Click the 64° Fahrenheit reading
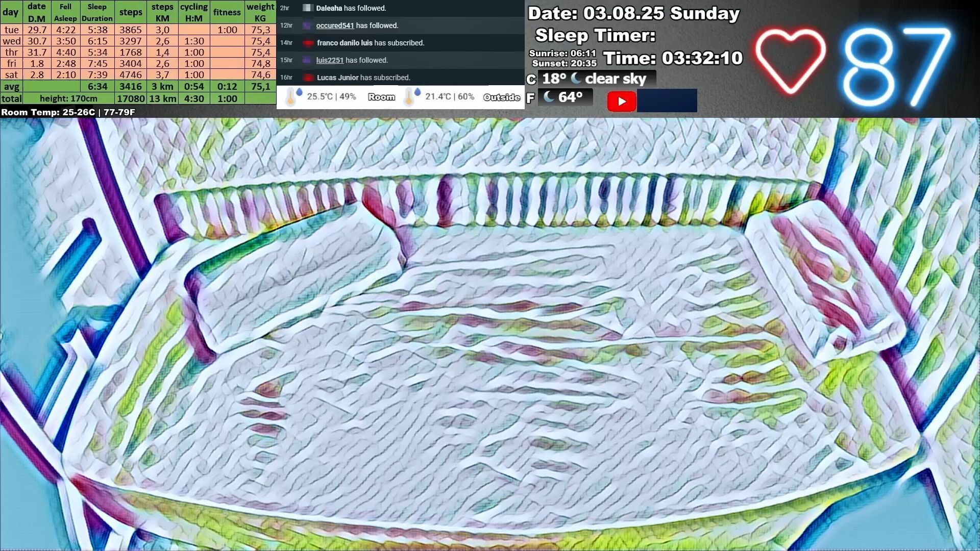Viewport: 980px width, 551px height. pos(570,97)
